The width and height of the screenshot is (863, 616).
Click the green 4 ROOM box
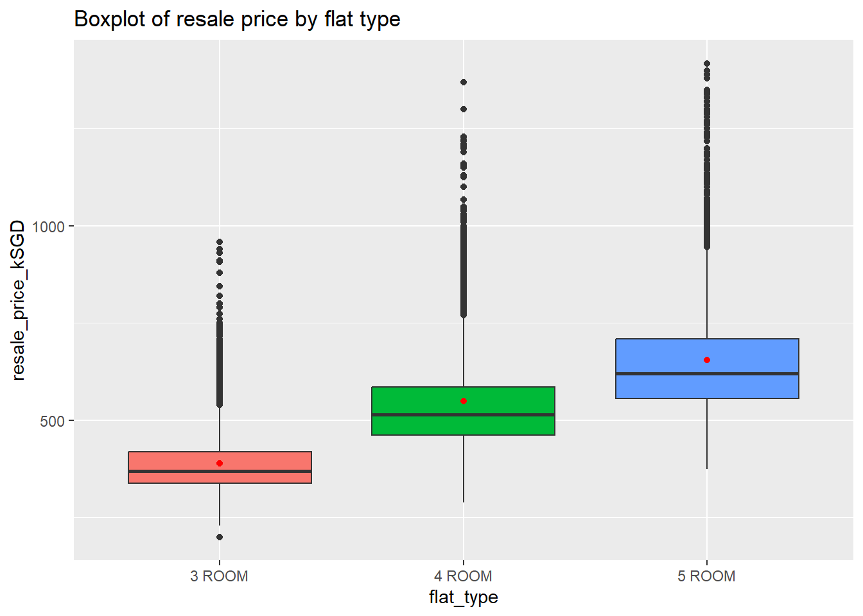coord(417,411)
